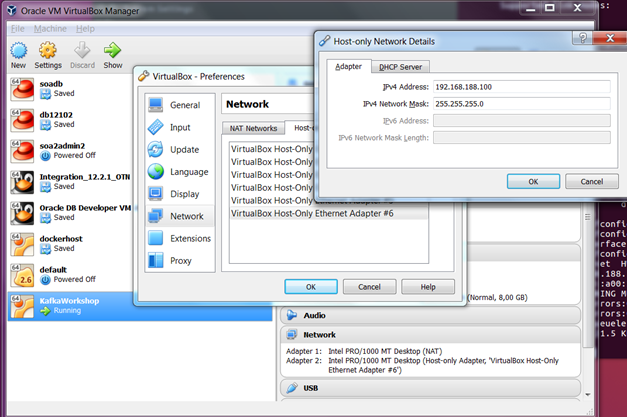Click the IPv4 Address field

(521, 87)
